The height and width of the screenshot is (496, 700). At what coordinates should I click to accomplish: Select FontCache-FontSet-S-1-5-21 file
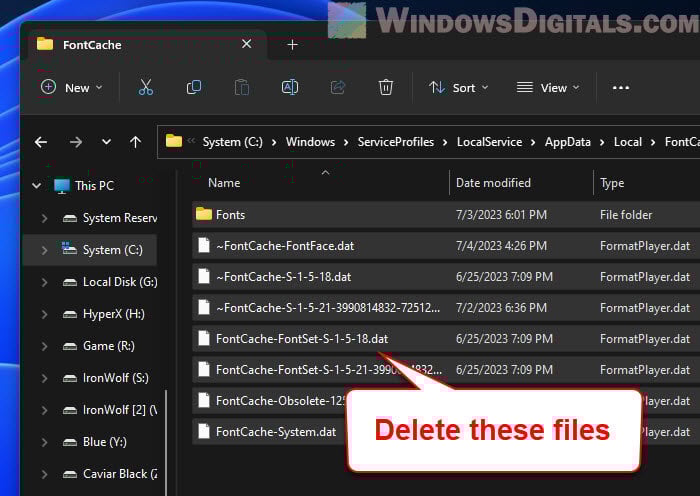point(446,370)
